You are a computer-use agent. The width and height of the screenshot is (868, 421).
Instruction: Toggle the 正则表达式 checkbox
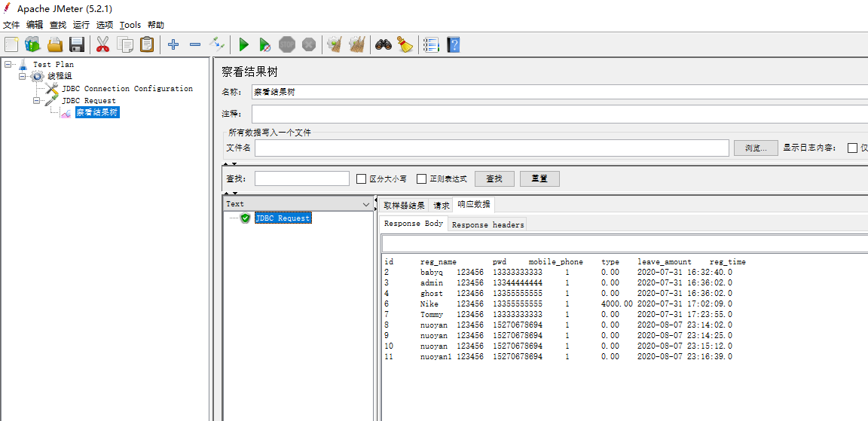click(x=422, y=179)
